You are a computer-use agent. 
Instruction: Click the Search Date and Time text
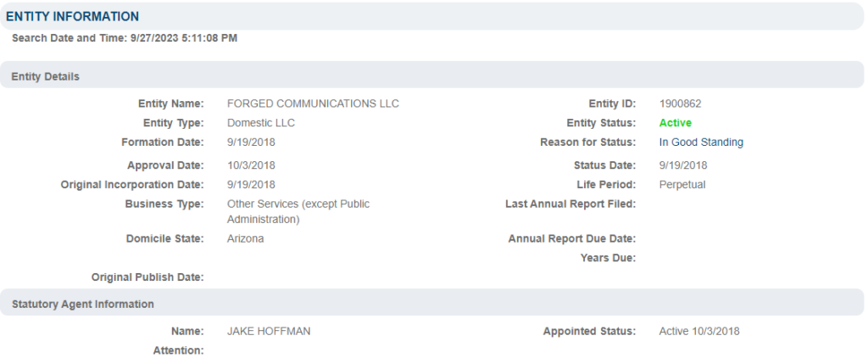pyautogui.click(x=125, y=38)
